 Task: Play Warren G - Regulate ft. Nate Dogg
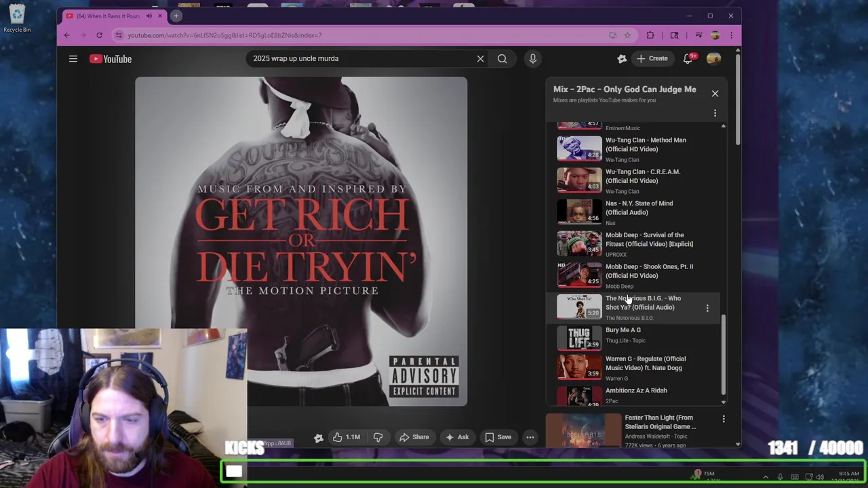(646, 363)
